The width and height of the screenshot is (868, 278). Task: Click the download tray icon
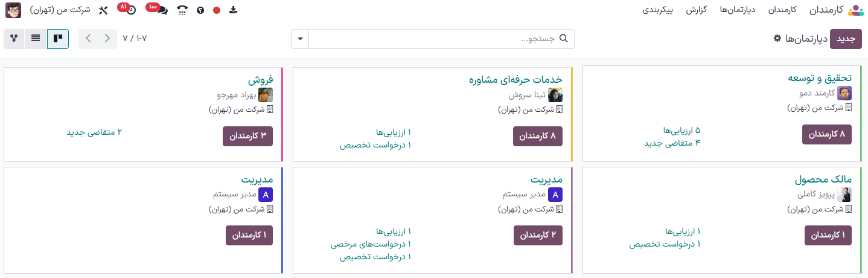pos(234,10)
